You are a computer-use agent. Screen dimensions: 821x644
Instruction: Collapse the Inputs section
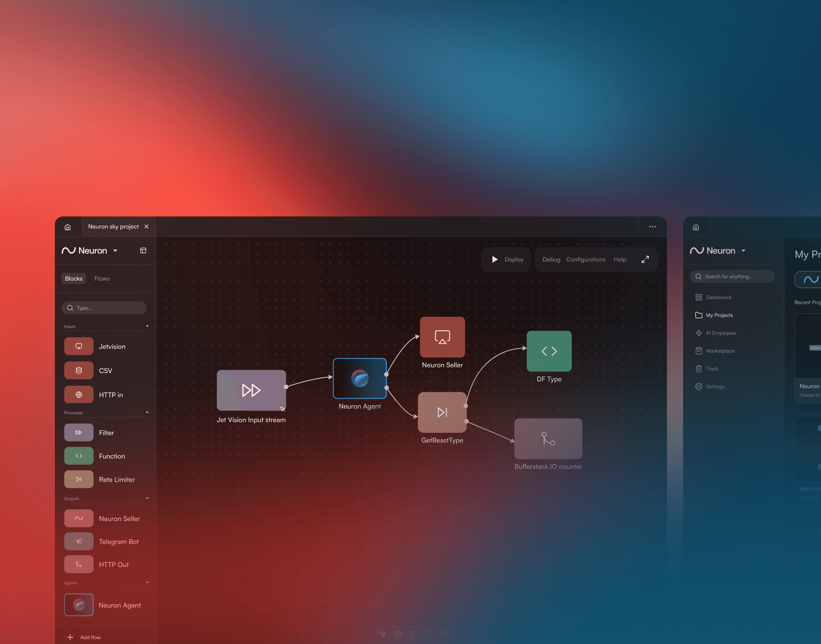[x=147, y=326]
